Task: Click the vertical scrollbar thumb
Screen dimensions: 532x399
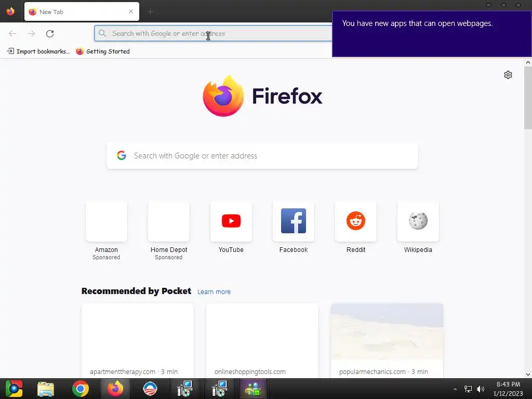Action: point(528,98)
